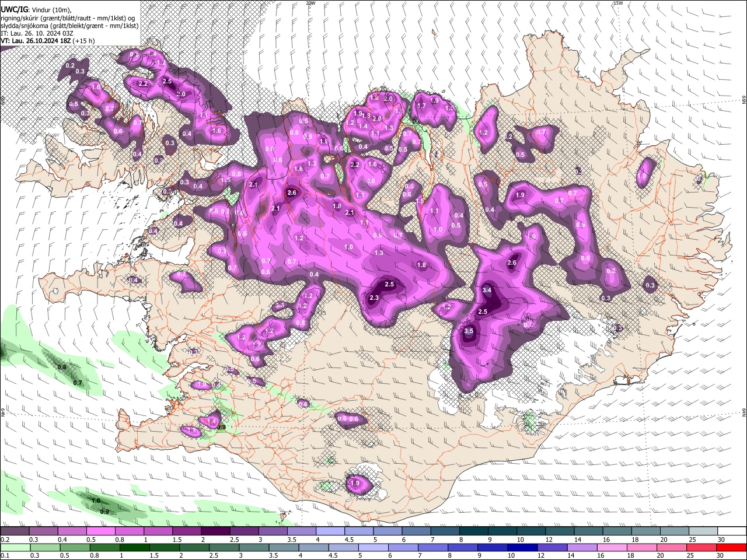
Task: Click bottom-row grey-blue swatch between 3.5 and 4
Action: (x=284, y=548)
